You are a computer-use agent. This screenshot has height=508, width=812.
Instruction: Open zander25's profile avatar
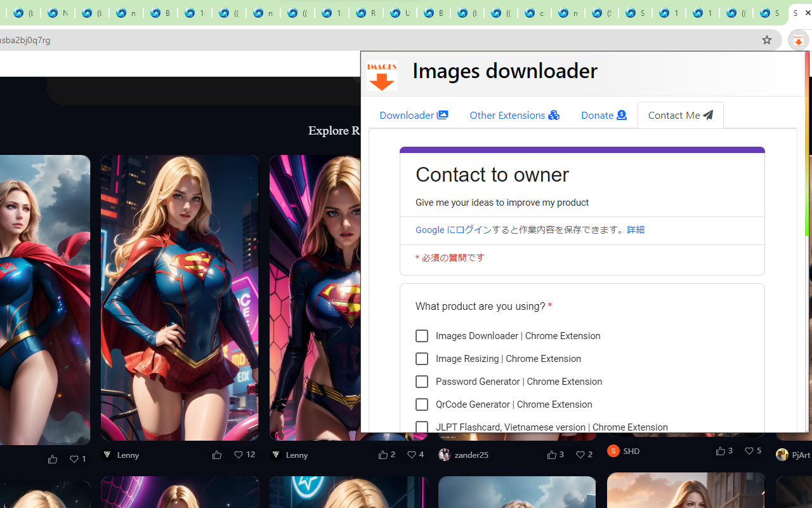tap(444, 455)
